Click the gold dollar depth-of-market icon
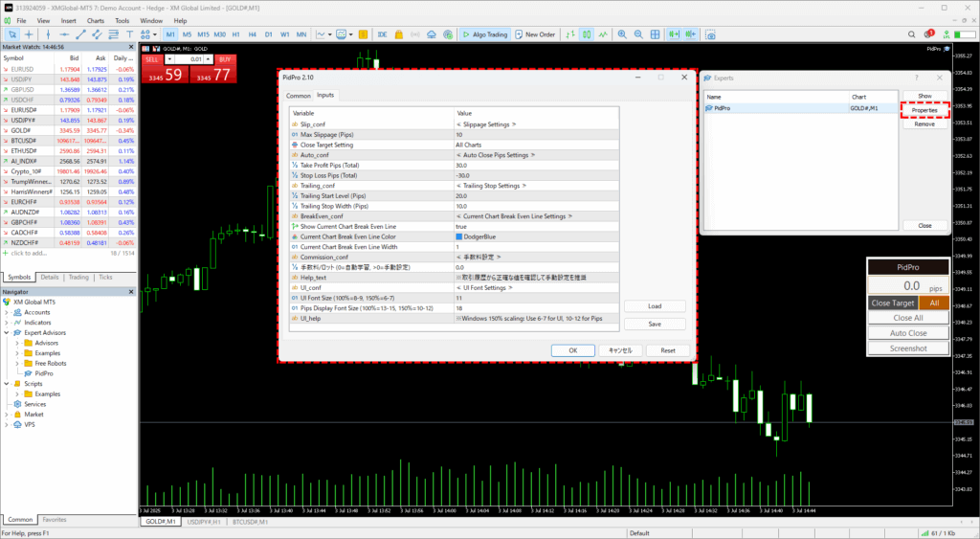The width and height of the screenshot is (980, 539). point(363,34)
